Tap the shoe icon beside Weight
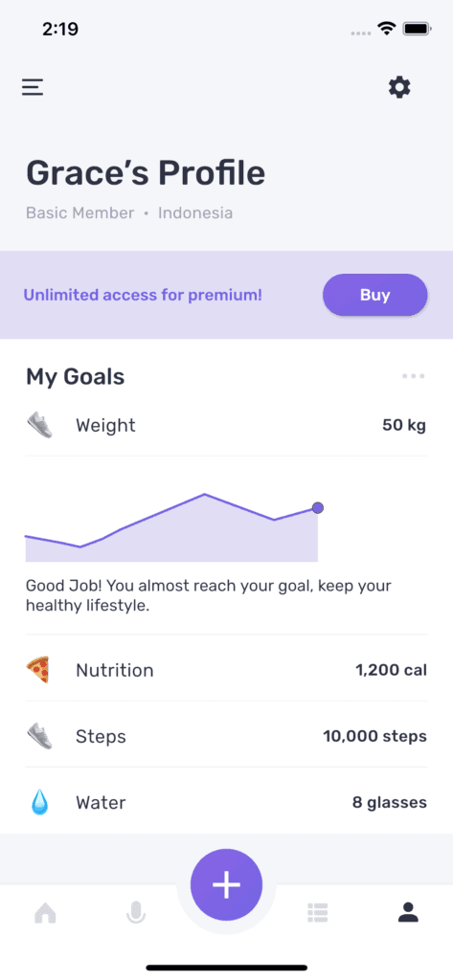 point(39,426)
